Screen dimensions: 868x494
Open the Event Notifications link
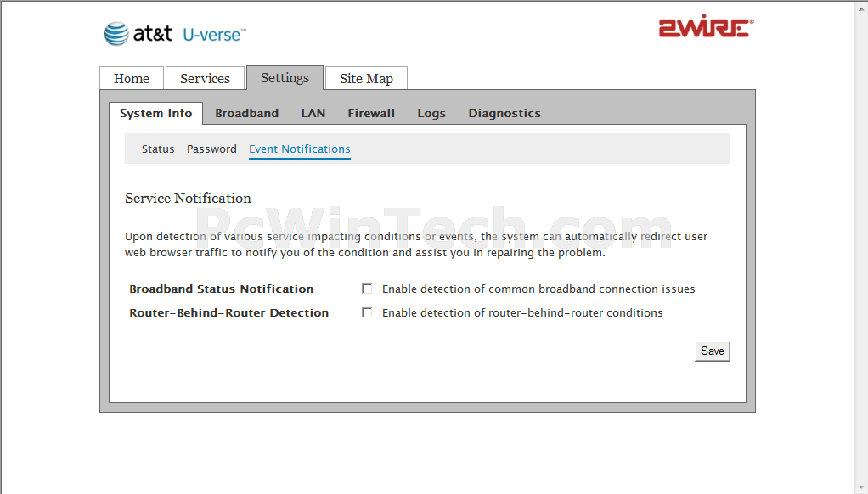(x=300, y=149)
